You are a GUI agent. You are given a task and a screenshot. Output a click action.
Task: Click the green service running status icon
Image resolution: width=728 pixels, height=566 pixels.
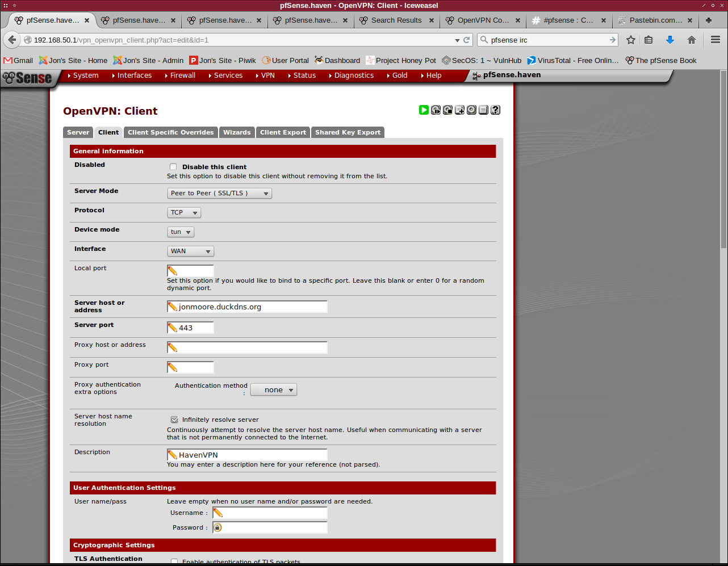(424, 110)
